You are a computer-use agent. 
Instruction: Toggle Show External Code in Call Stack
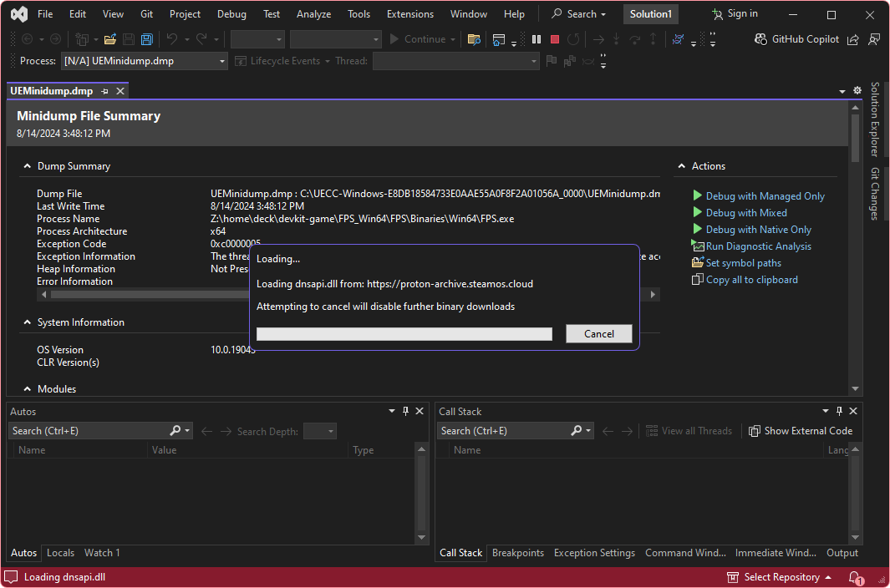[x=801, y=431]
